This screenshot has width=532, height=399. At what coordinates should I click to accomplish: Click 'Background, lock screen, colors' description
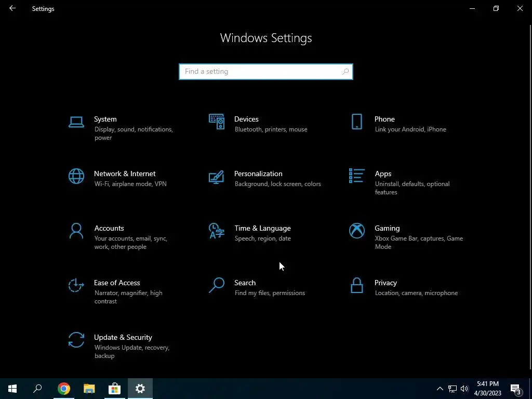click(277, 184)
